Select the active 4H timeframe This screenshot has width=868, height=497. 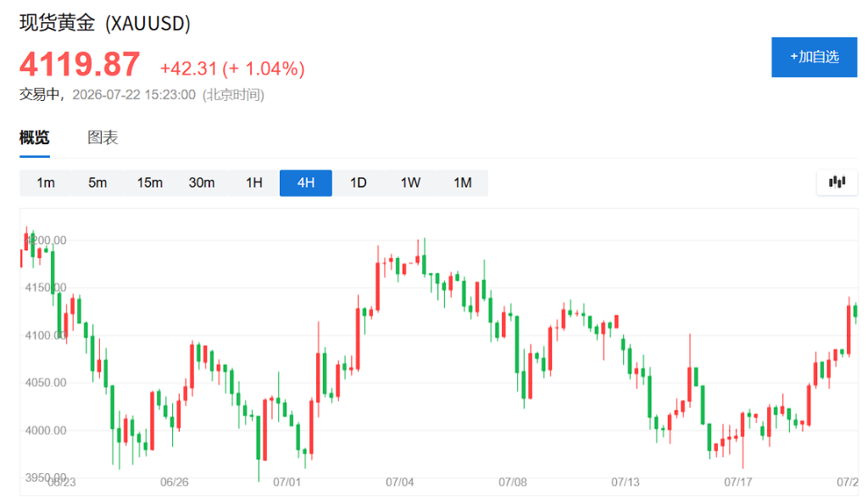pyautogui.click(x=306, y=183)
